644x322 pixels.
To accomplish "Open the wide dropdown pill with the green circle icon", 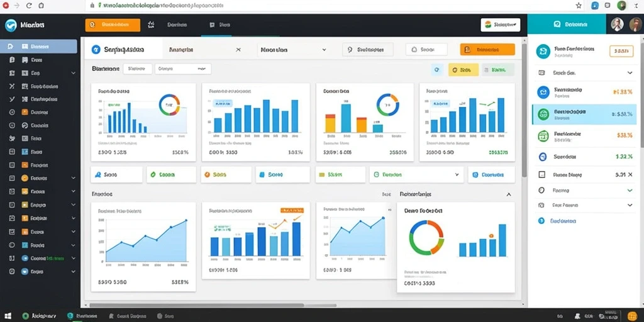I will pos(416,175).
